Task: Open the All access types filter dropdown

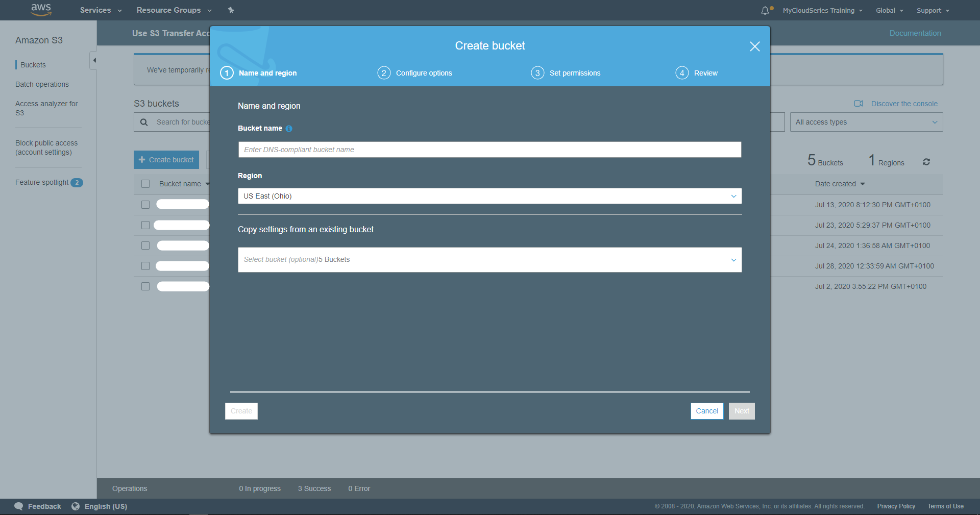Action: click(x=866, y=122)
